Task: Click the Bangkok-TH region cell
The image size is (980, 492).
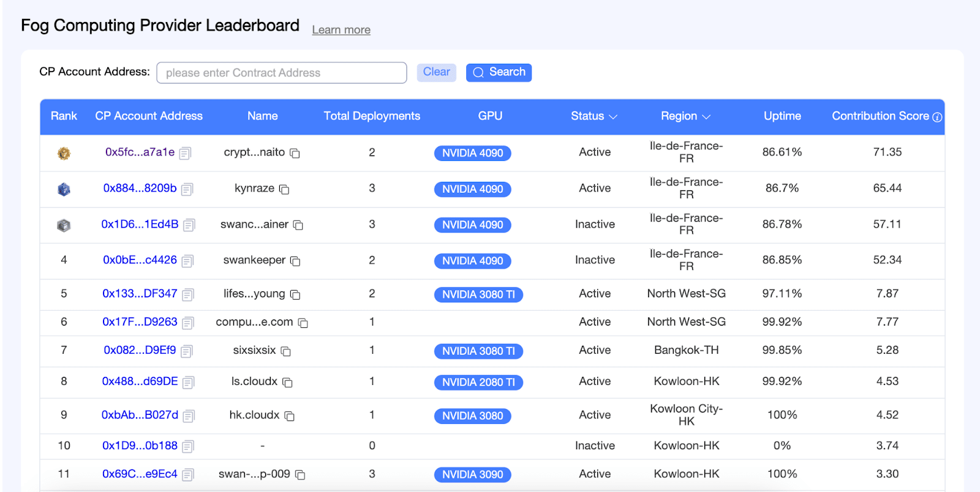Action: click(x=687, y=350)
